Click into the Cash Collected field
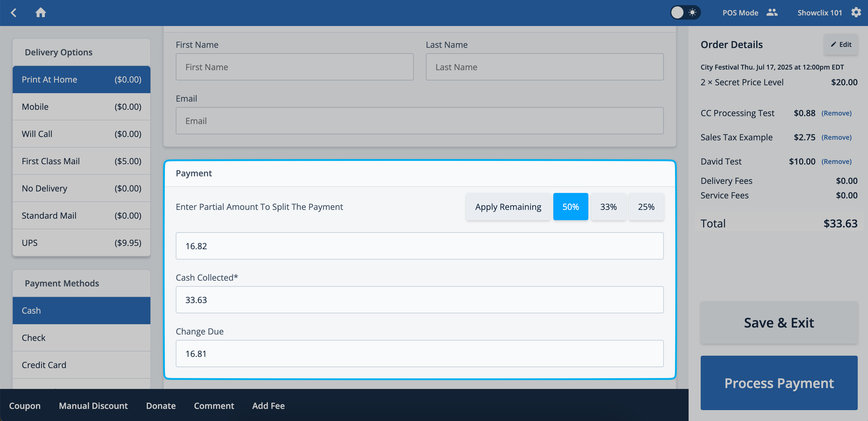 (419, 300)
